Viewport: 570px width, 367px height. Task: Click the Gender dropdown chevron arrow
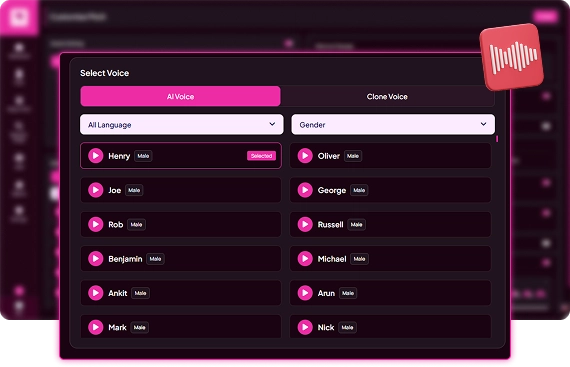pyautogui.click(x=483, y=124)
